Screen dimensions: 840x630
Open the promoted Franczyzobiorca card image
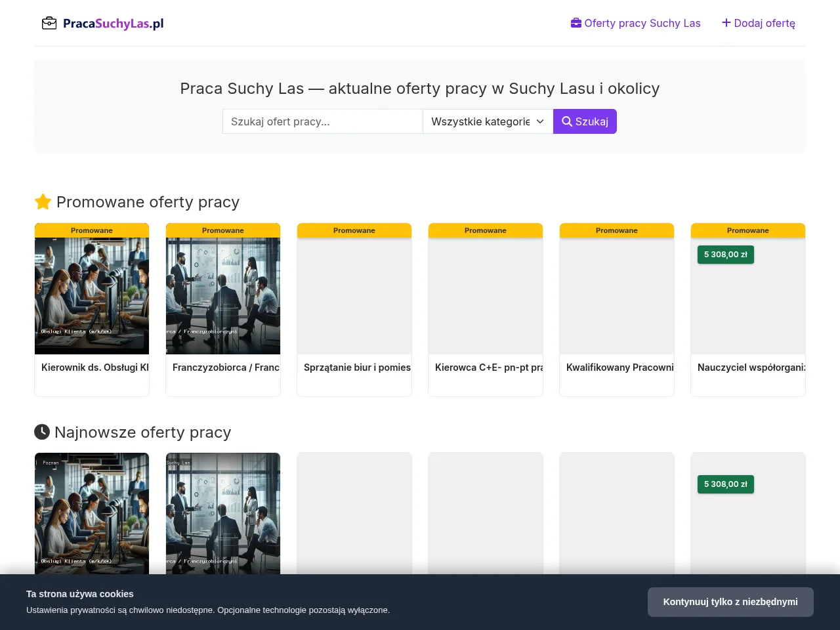(x=223, y=296)
